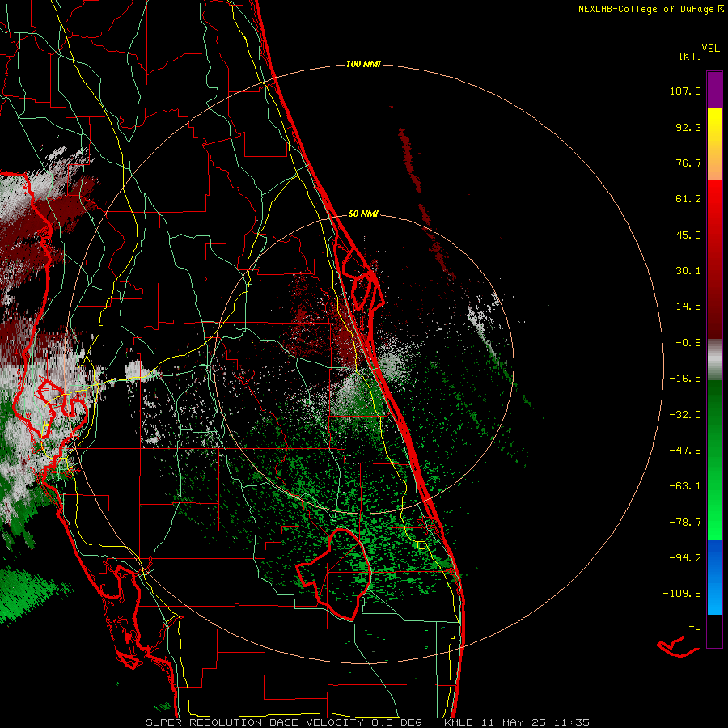
Task: Click the KMLB station identifier in caption
Action: tap(459, 722)
